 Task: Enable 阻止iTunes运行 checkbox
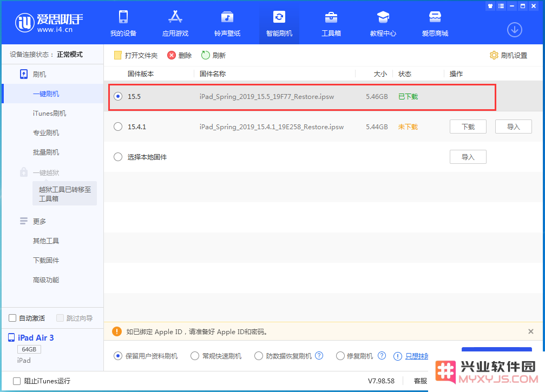pyautogui.click(x=17, y=381)
